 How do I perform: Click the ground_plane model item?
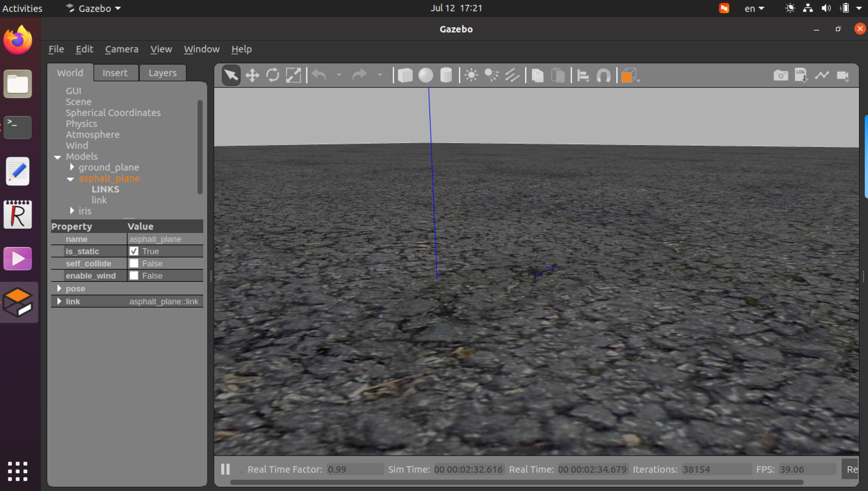(x=109, y=167)
